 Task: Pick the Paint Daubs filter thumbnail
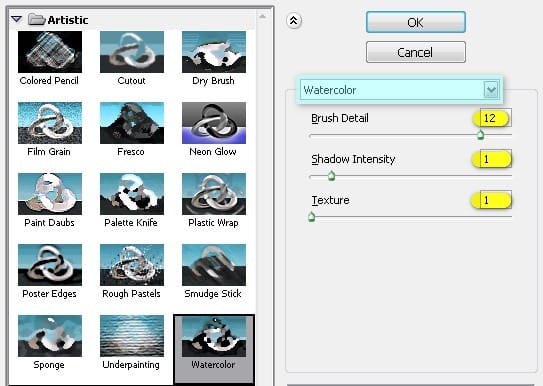[50, 194]
